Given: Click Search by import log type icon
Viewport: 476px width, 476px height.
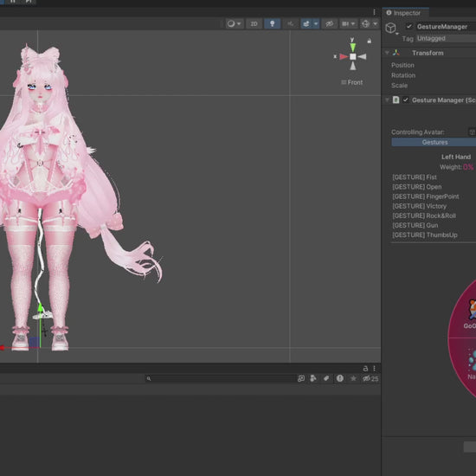Looking at the screenshot, I should (340, 378).
